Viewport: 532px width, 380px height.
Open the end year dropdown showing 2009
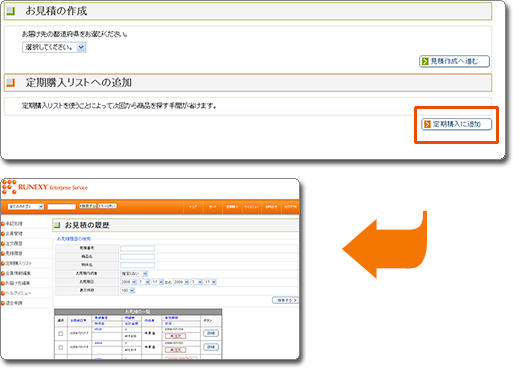[x=181, y=282]
